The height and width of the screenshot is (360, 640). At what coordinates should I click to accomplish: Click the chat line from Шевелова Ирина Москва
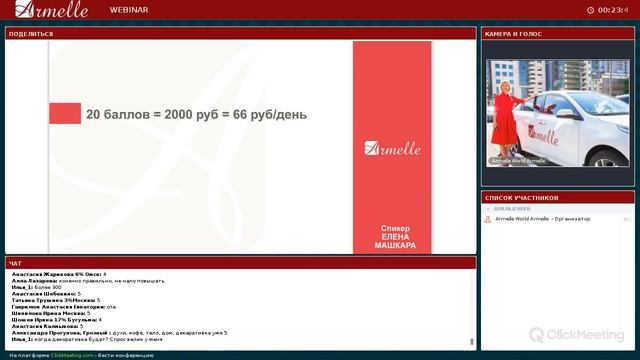[51, 313]
